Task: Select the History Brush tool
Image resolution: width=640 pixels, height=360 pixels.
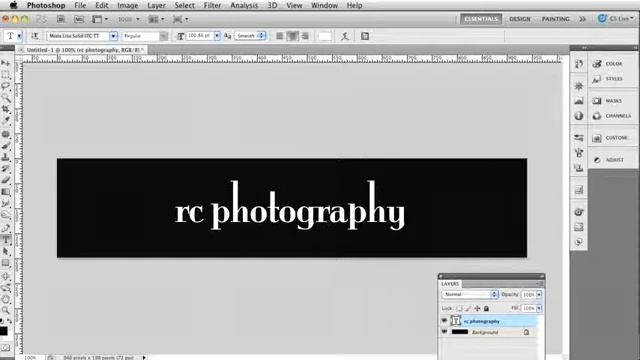Action: click(x=5, y=169)
